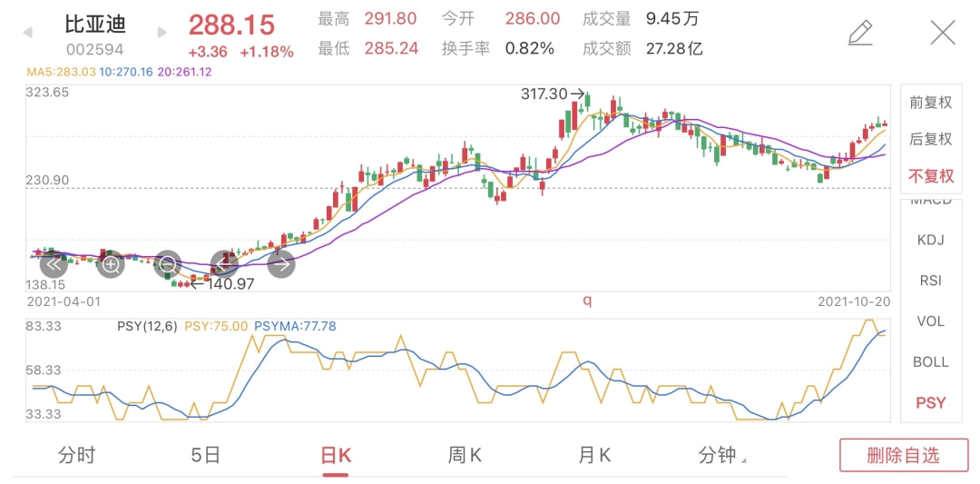Switch indicator to VOL
Screen dimensions: 980x484
[x=931, y=321]
